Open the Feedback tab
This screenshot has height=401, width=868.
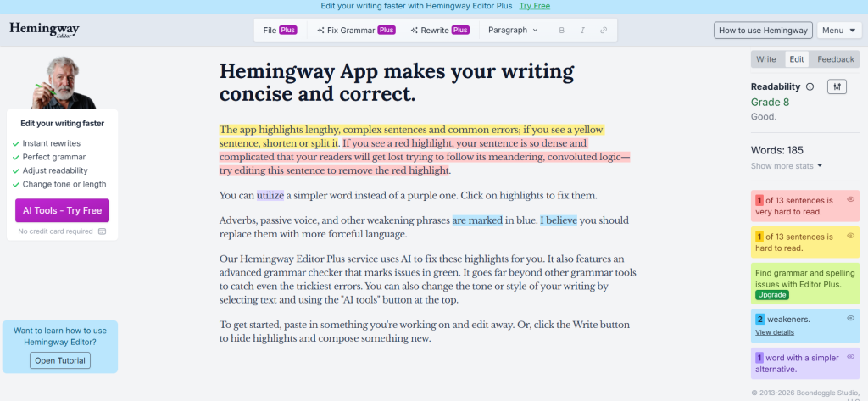(x=835, y=59)
